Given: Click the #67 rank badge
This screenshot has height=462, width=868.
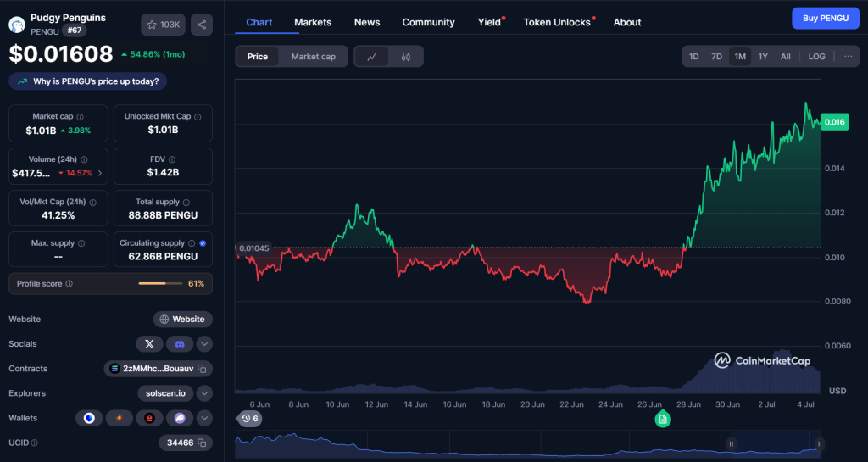Looking at the screenshot, I should (75, 31).
